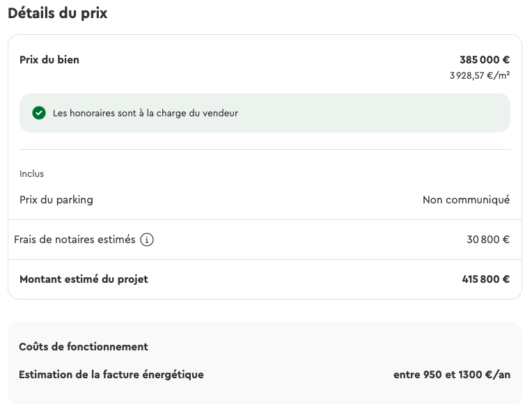Click the 'entre 950 et 1300 €/an' estimate
Screen dimensions: 532x404
click(452, 375)
